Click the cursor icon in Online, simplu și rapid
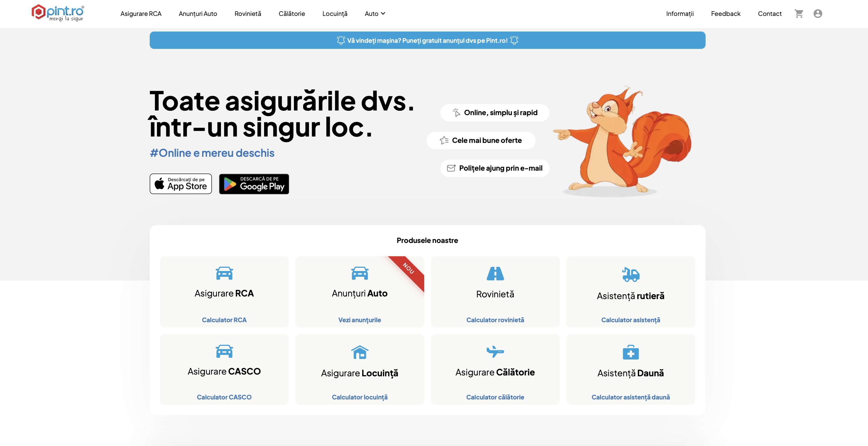The height and width of the screenshot is (446, 868). [456, 113]
